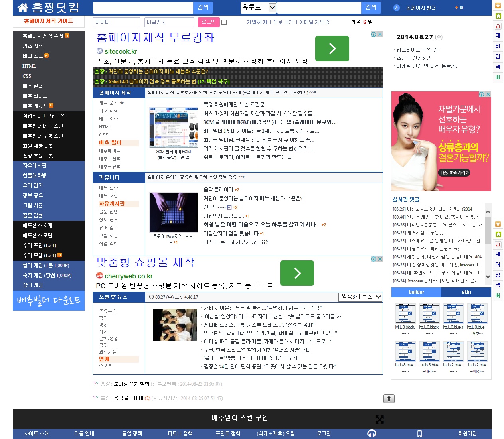The width and height of the screenshot is (504, 439).
Task: Switch to the skin tab
Action: [466, 292]
